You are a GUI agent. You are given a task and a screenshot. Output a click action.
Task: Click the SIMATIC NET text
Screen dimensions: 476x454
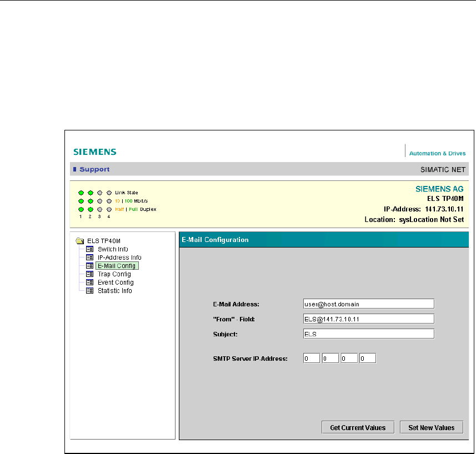click(x=443, y=169)
